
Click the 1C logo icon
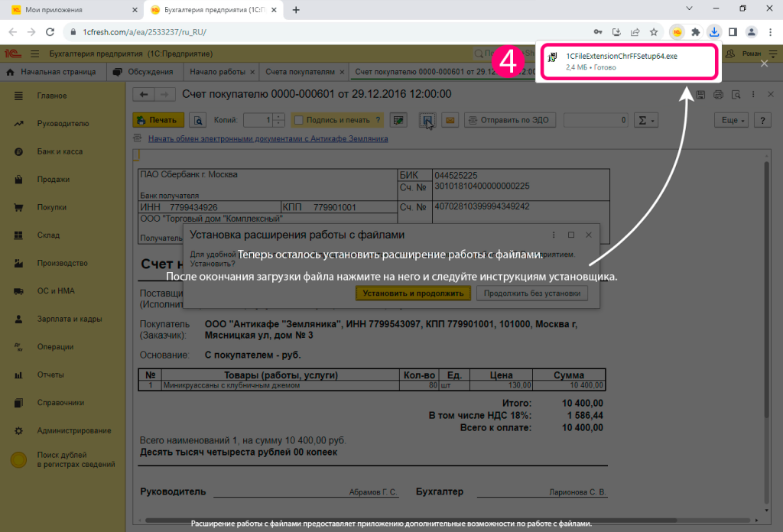click(13, 54)
